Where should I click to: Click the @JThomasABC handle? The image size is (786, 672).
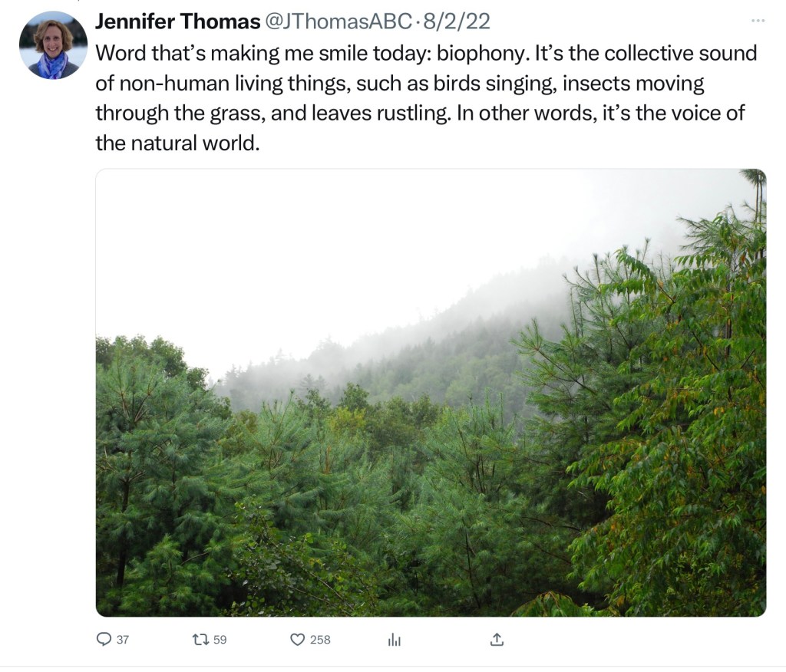pos(339,22)
